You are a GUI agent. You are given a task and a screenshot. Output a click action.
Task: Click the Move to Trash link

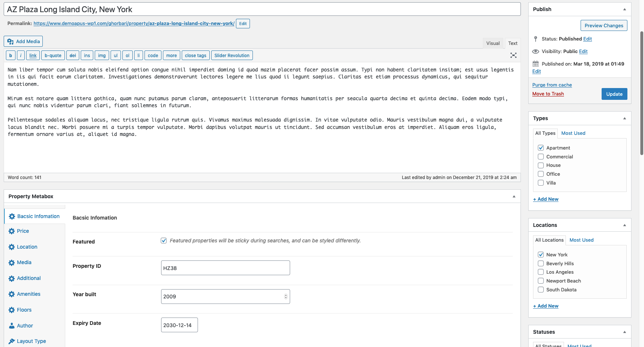coord(548,94)
